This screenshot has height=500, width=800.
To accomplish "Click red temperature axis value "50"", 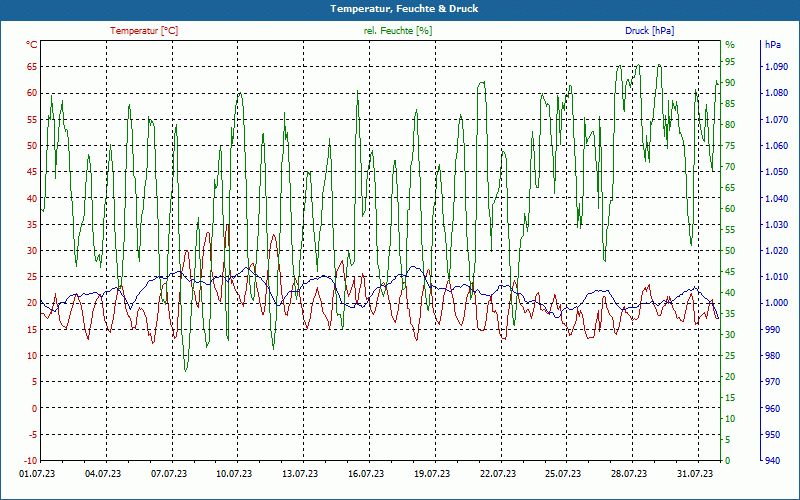I will click(x=32, y=145).
